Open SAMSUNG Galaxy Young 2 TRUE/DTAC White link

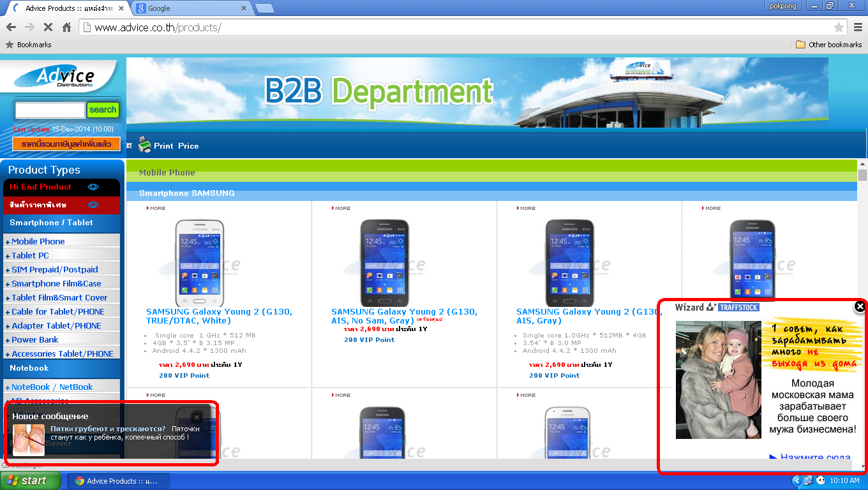(x=219, y=316)
